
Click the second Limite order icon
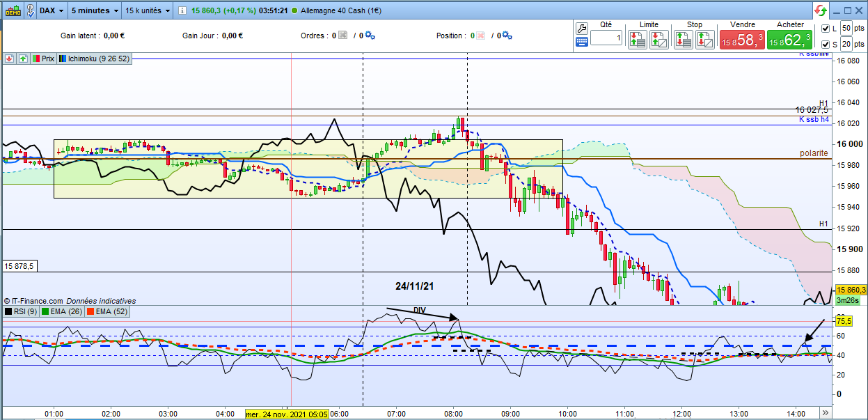658,39
